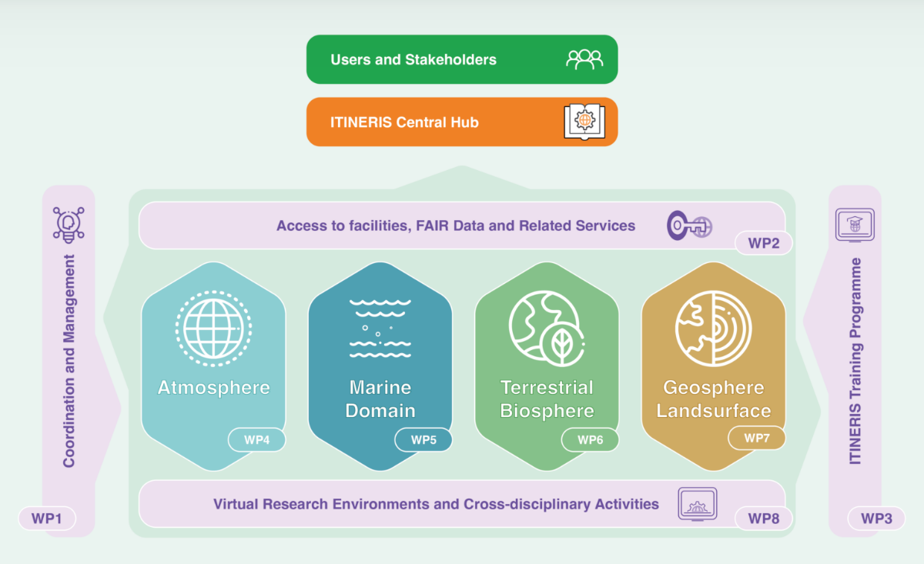Click the Central Hub book-gear icon
This screenshot has height=564, width=924.
tap(584, 122)
